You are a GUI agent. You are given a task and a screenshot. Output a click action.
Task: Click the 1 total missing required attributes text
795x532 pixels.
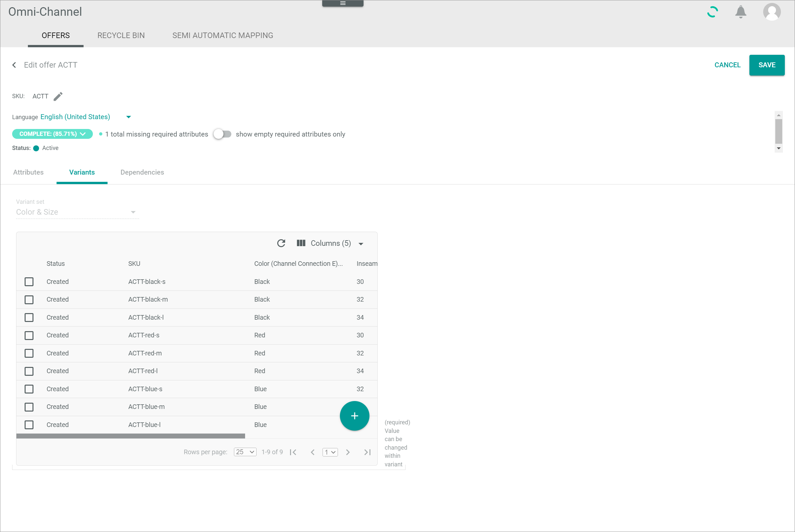coord(157,134)
